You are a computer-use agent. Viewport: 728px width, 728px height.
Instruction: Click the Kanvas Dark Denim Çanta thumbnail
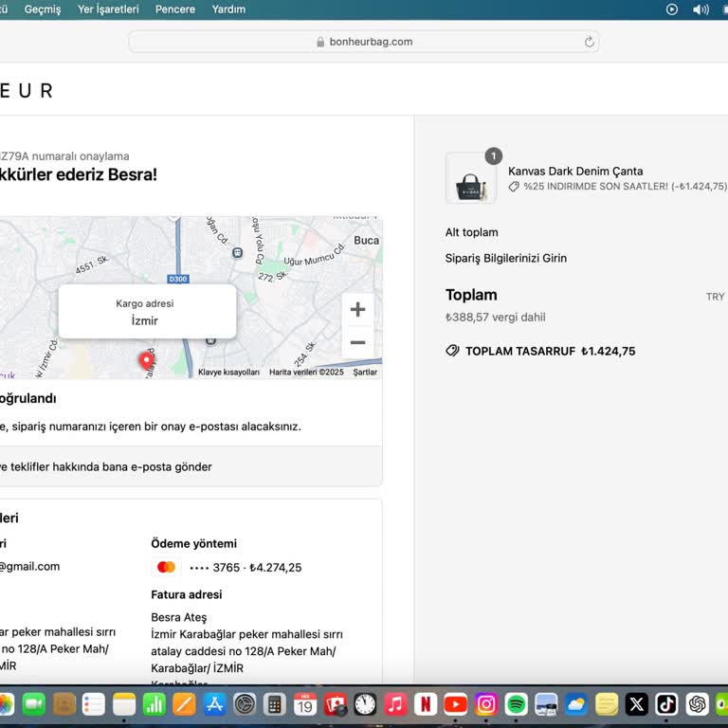pyautogui.click(x=471, y=179)
